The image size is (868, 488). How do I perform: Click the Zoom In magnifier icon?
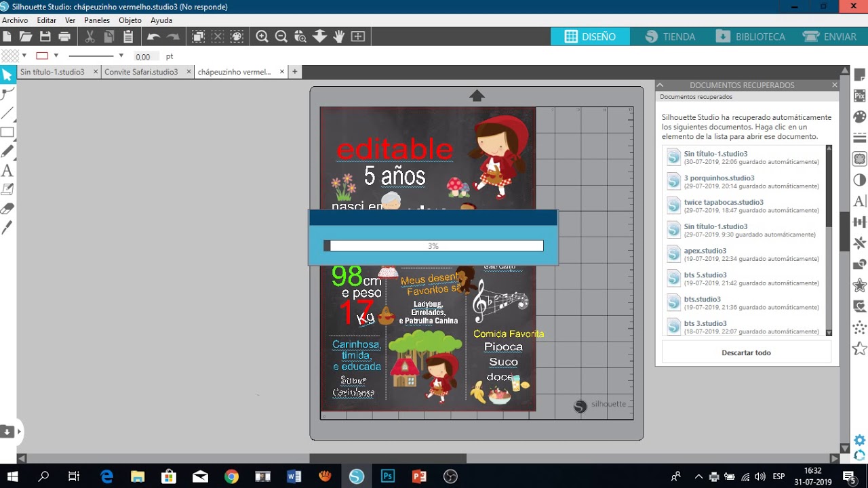262,37
